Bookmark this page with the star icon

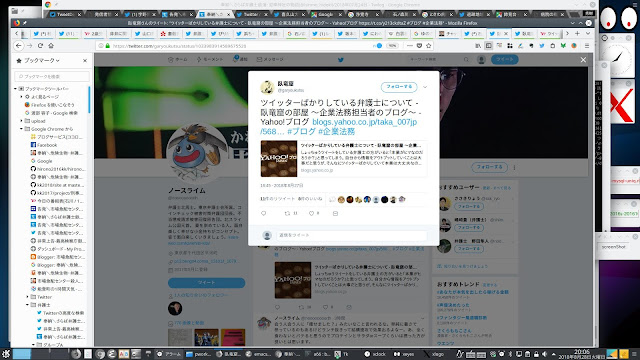tap(429, 46)
